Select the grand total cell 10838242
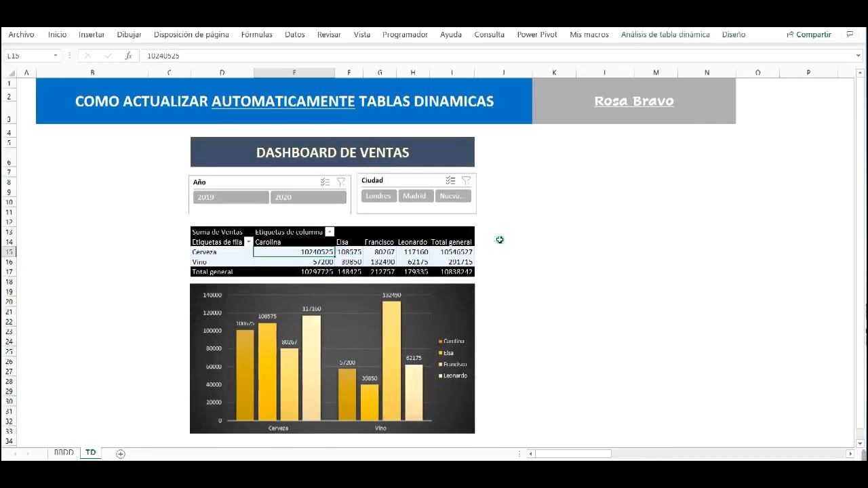868x488 pixels. tap(452, 272)
